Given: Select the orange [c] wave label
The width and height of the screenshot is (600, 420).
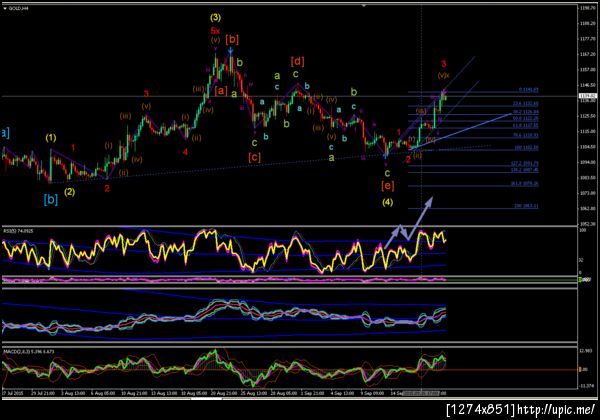Looking at the screenshot, I should (x=254, y=157).
